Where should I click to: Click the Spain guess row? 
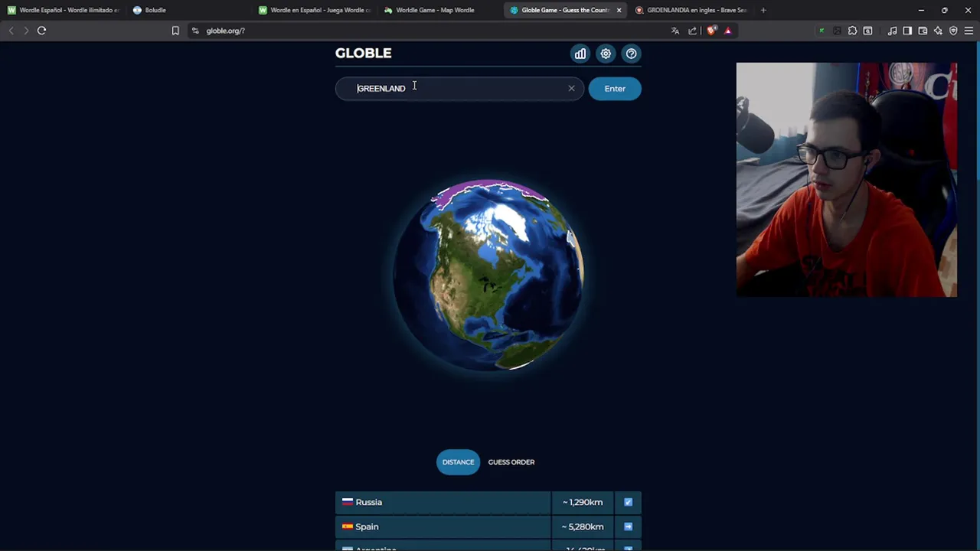488,527
